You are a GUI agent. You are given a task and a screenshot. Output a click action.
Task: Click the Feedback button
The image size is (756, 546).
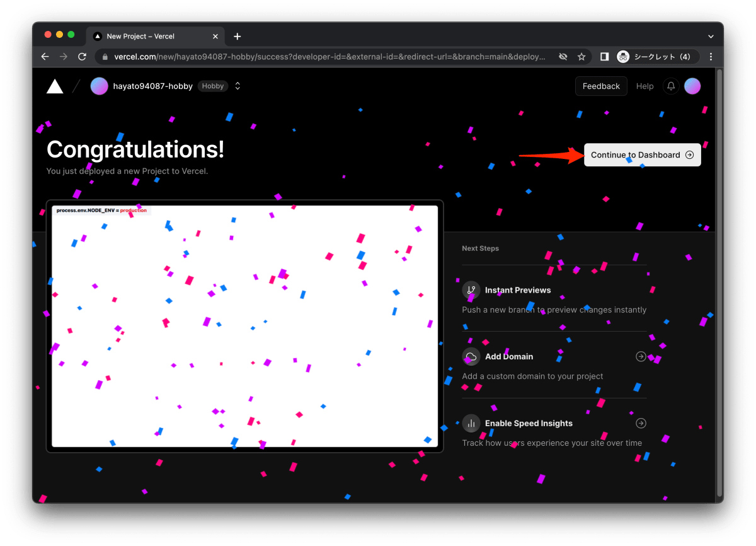(x=601, y=86)
